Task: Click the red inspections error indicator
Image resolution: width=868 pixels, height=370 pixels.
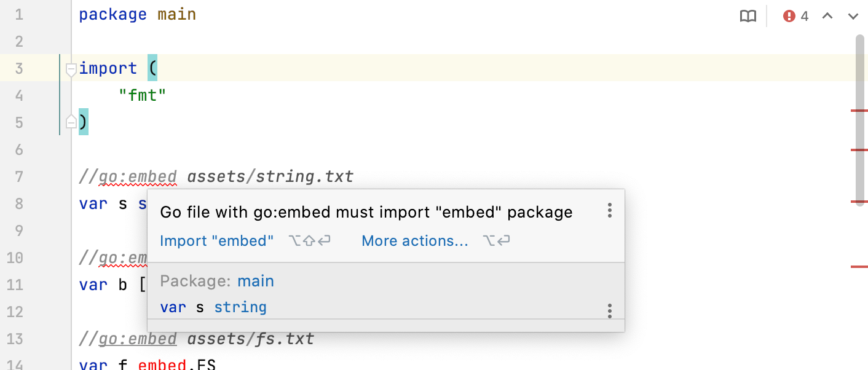Action: click(789, 16)
